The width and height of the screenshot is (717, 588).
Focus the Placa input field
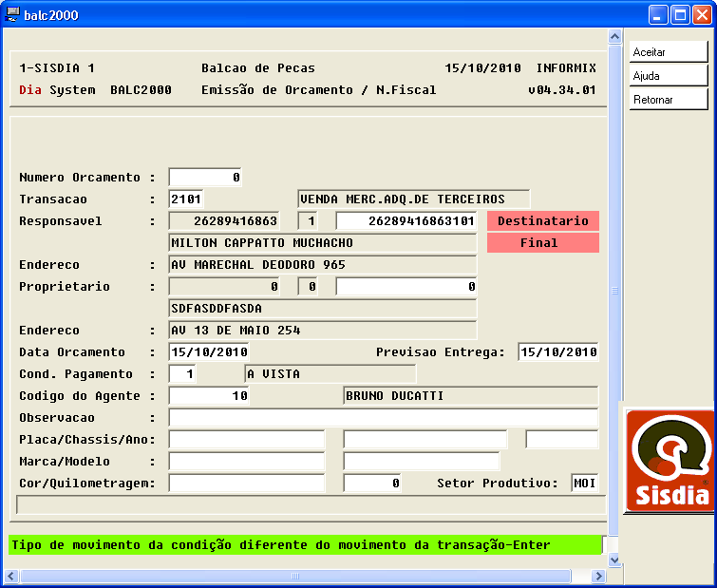coord(247,440)
